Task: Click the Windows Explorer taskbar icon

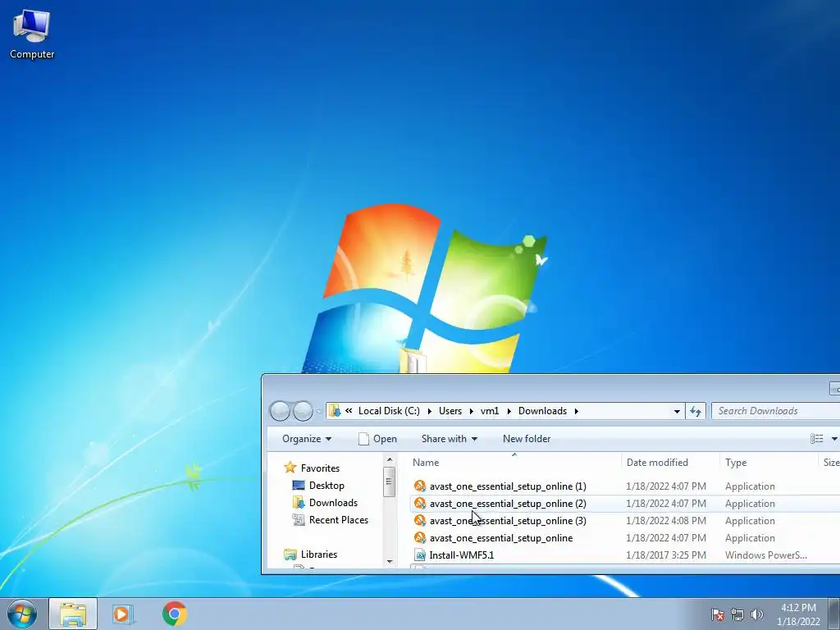Action: 73,614
